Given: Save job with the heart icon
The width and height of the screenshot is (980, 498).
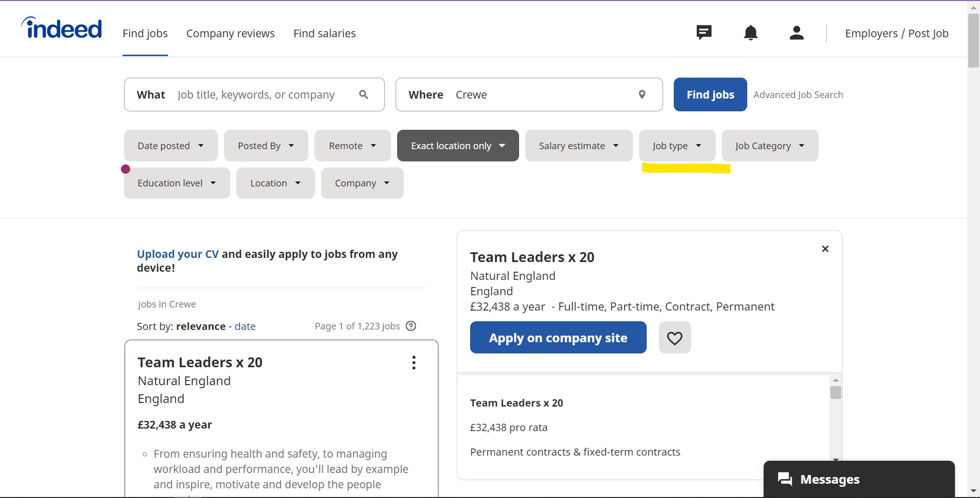Looking at the screenshot, I should click(x=674, y=338).
